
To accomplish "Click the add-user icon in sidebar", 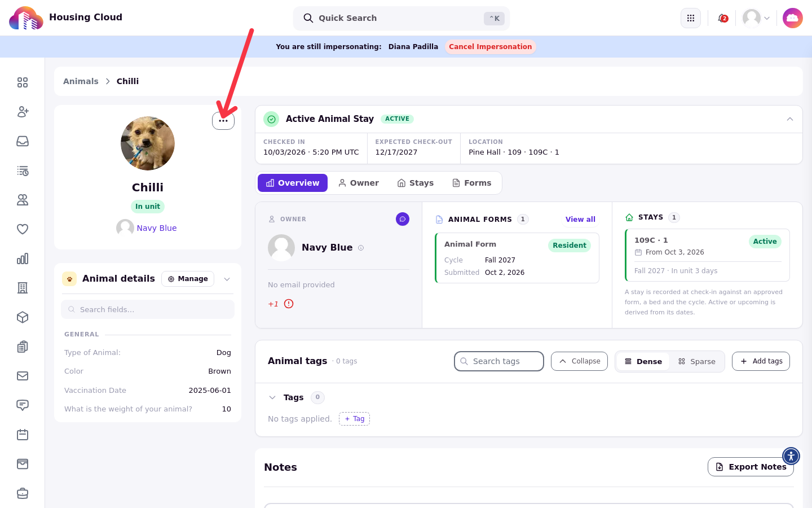I will click(x=23, y=112).
